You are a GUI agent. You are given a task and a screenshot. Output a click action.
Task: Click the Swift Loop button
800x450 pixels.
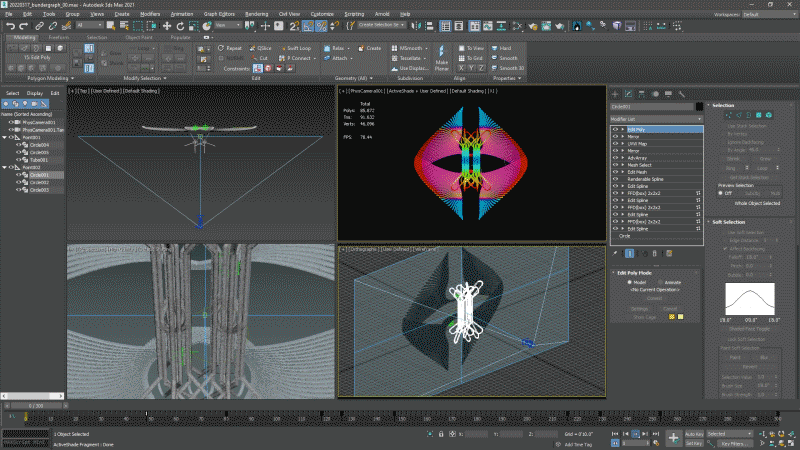click(295, 48)
